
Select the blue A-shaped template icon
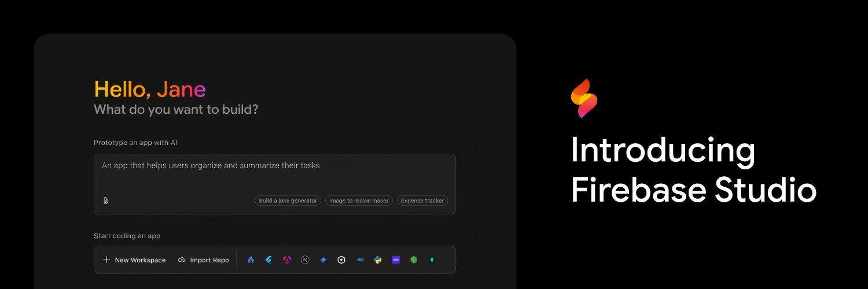(x=251, y=260)
